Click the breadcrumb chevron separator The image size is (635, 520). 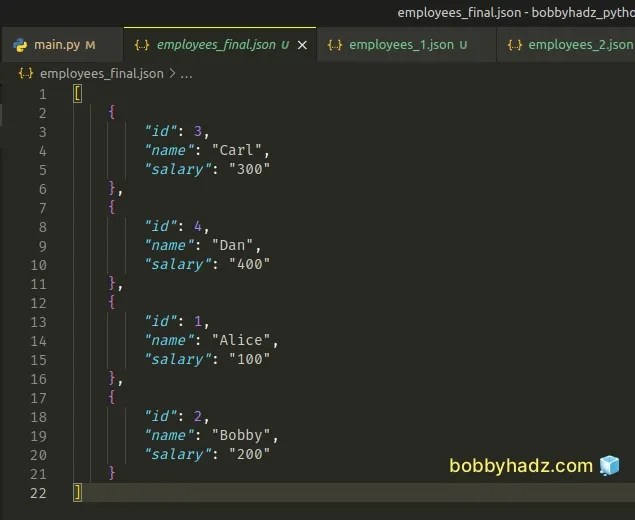[172, 73]
